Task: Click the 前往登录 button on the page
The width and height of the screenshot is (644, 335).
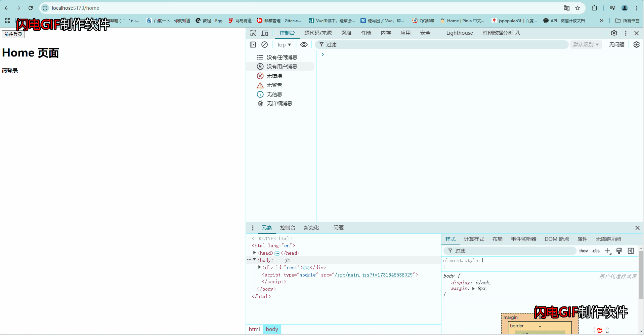Action: [x=13, y=34]
